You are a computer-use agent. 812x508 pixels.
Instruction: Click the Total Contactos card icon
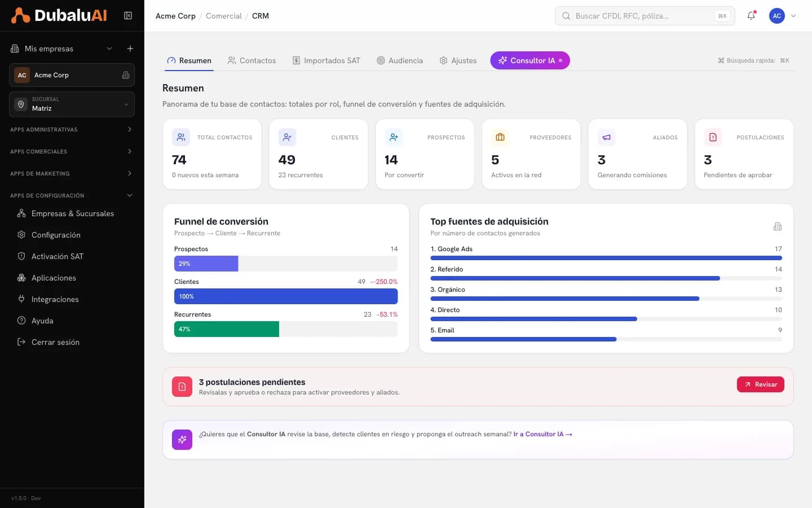pos(181,137)
